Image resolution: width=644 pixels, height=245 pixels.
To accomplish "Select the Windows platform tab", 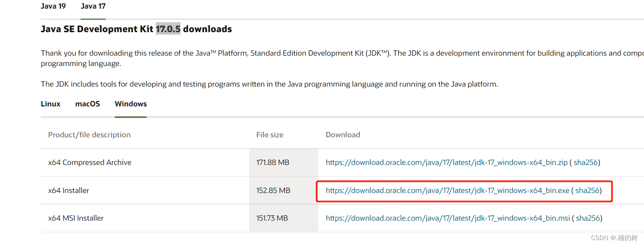I will point(131,104).
